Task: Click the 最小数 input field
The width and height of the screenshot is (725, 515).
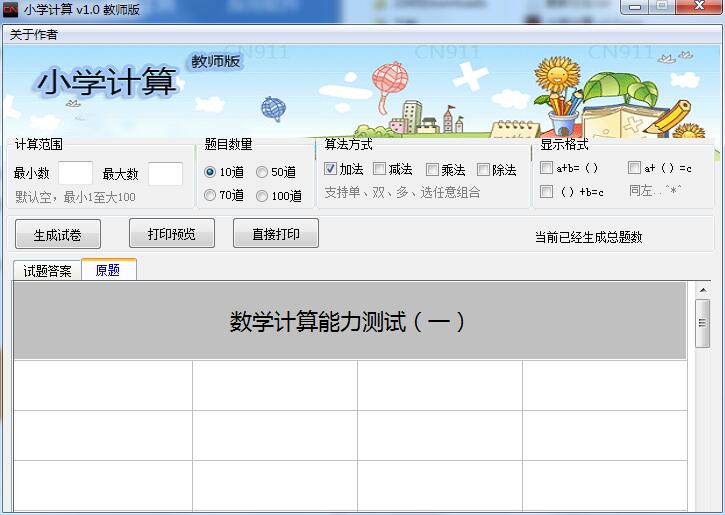Action: pyautogui.click(x=75, y=173)
